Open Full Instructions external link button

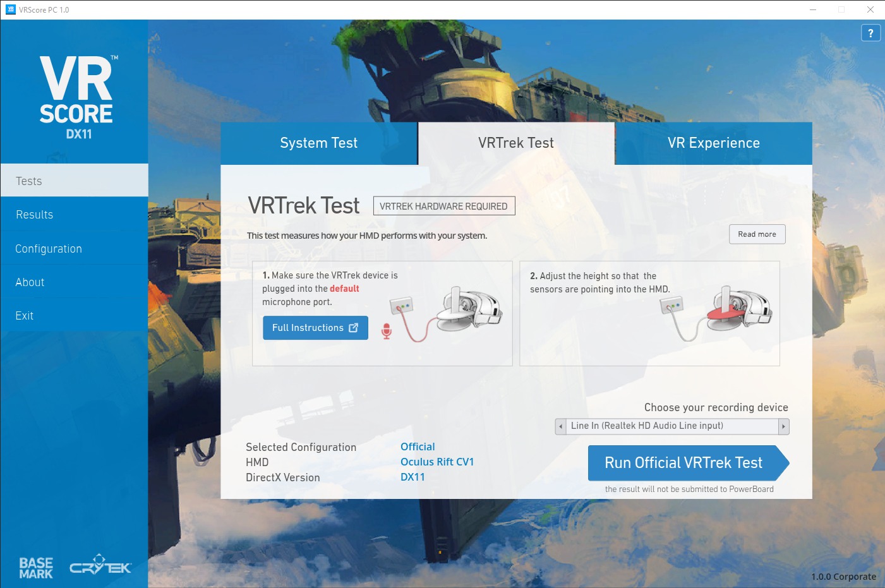315,328
